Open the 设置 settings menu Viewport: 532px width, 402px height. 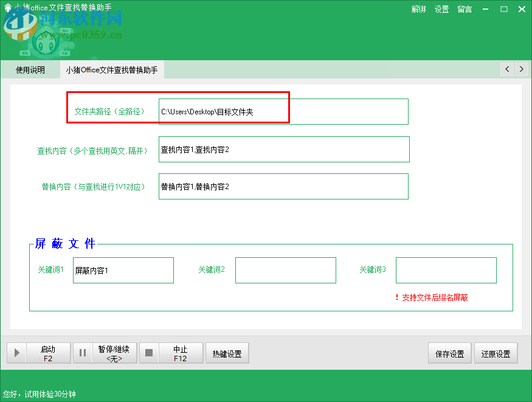pyautogui.click(x=441, y=9)
